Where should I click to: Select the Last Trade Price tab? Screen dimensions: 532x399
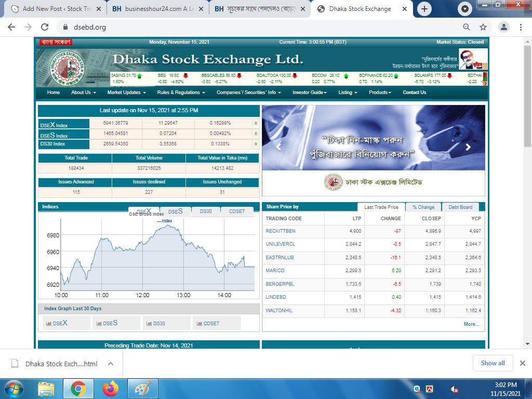pos(381,207)
